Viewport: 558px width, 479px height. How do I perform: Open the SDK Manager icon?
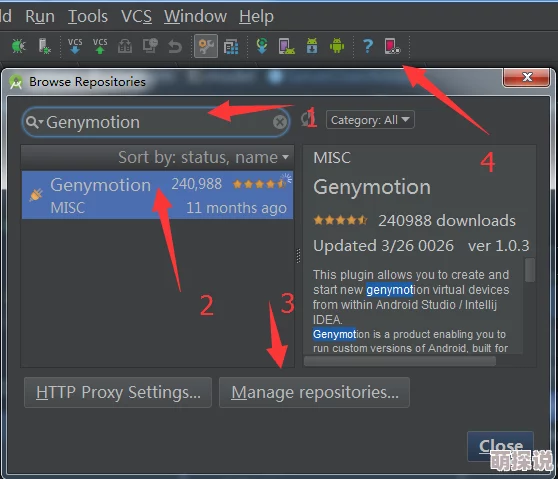coord(312,46)
